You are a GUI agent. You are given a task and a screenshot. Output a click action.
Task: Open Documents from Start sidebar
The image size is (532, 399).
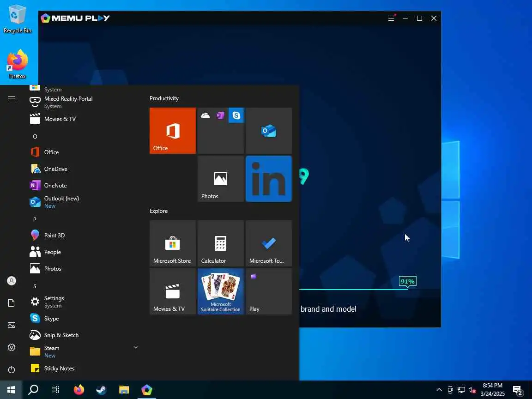tap(12, 303)
